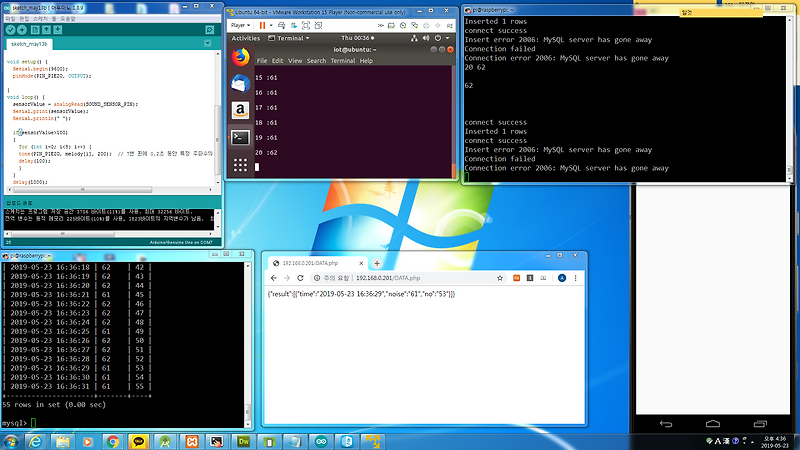Click Activities in the Ubuntu top bar

click(x=245, y=38)
